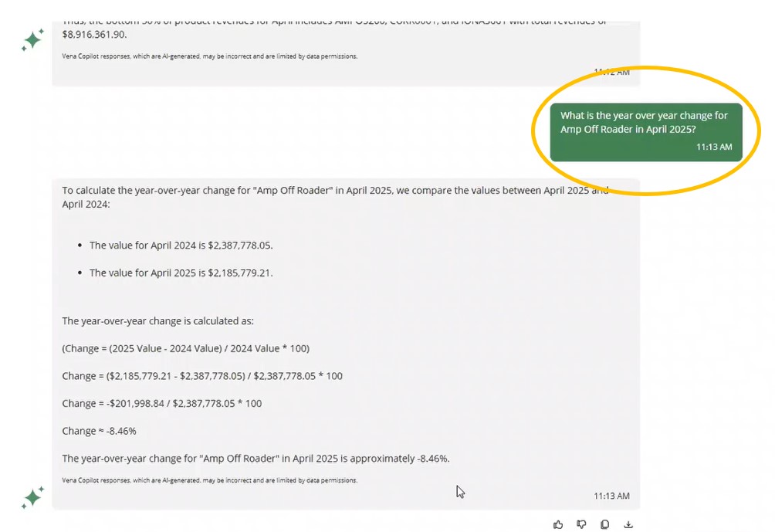775x532 pixels.
Task: Click 'The year-over-year change is calculated as' text
Action: click(157, 321)
